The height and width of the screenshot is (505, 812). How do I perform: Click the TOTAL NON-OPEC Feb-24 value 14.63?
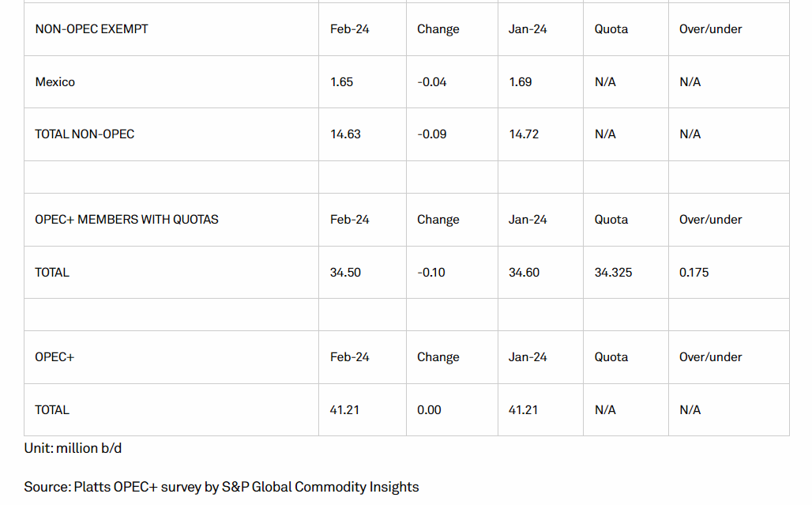(345, 134)
